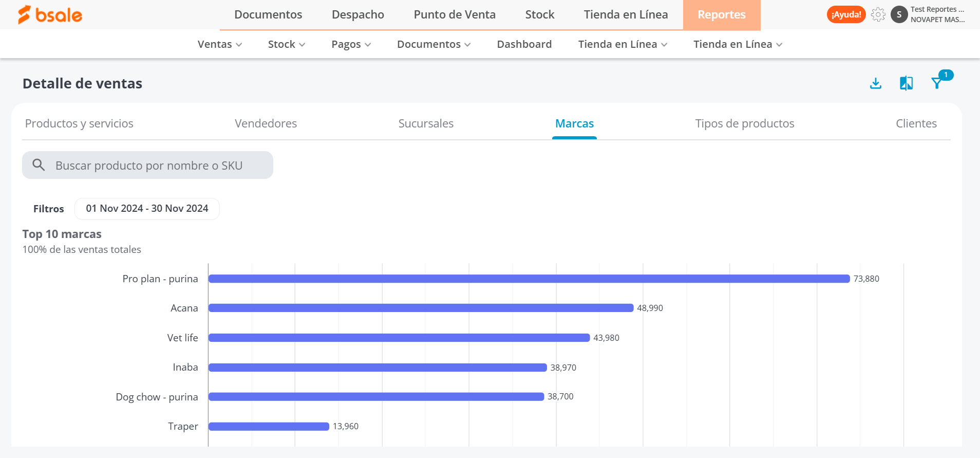Expand the last Tienda en Línea submenu

click(x=738, y=44)
